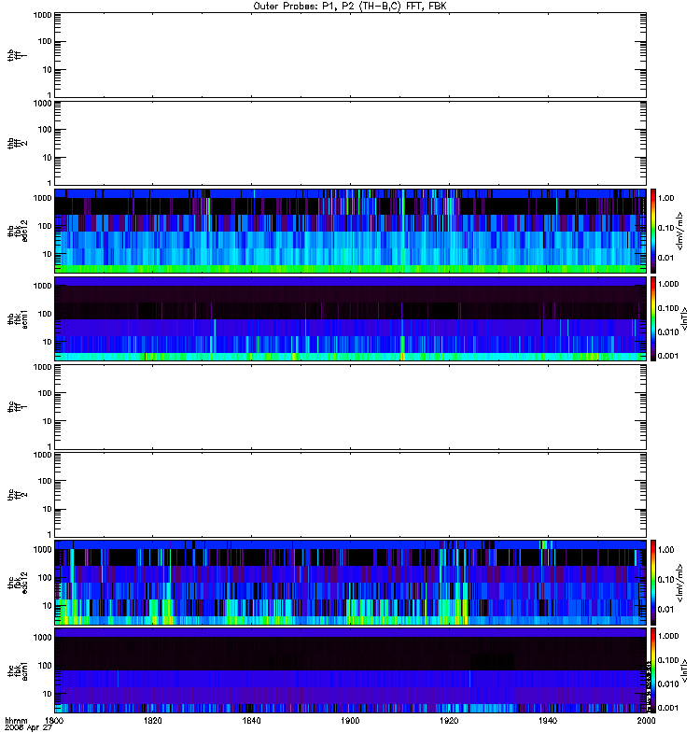Click the 'thc fff 2' y-axis title

coord(17,495)
